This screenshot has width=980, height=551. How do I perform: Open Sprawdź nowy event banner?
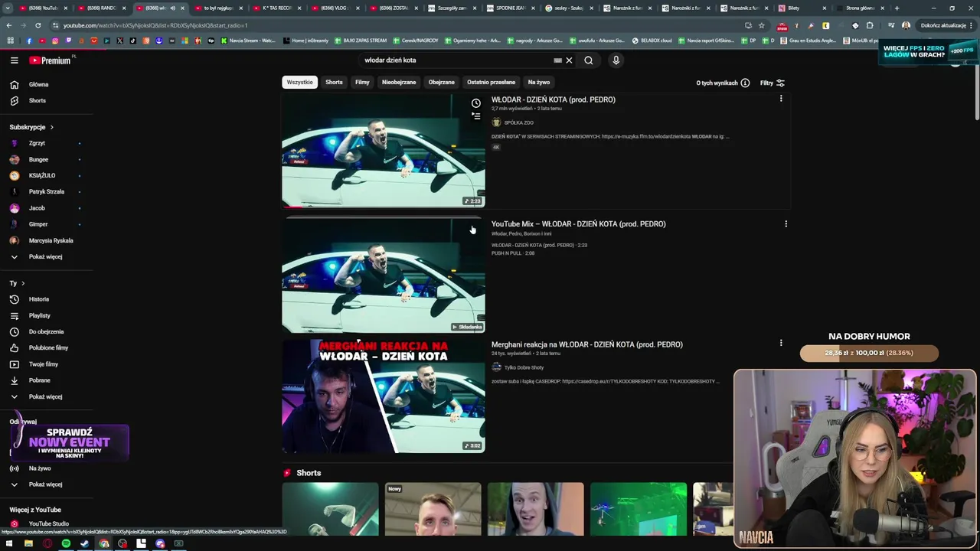[x=69, y=442]
